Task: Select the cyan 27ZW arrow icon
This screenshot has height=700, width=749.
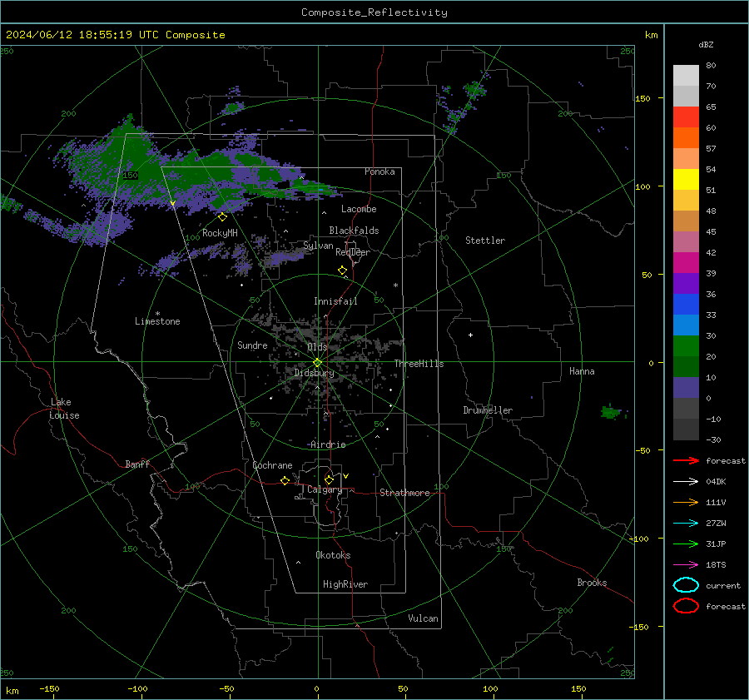Action: pos(686,524)
